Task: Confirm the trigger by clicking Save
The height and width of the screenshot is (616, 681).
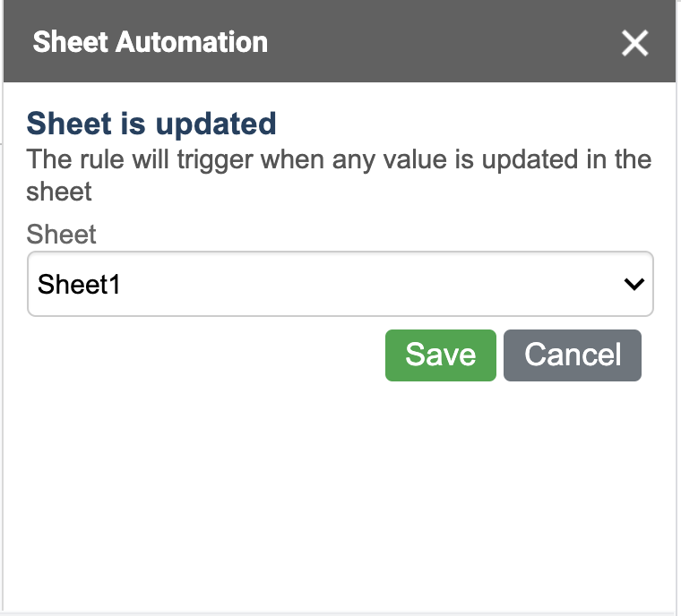Action: (440, 355)
